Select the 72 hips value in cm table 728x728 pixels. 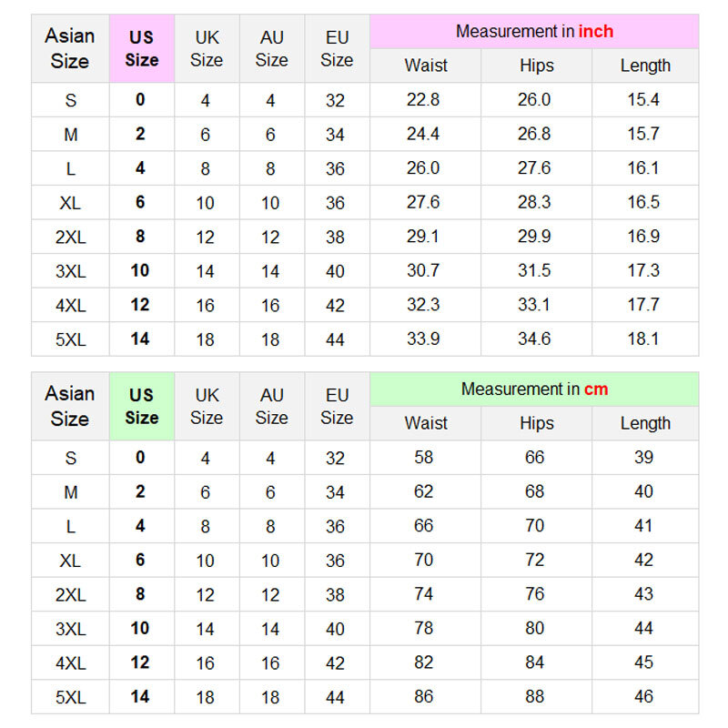click(x=534, y=560)
